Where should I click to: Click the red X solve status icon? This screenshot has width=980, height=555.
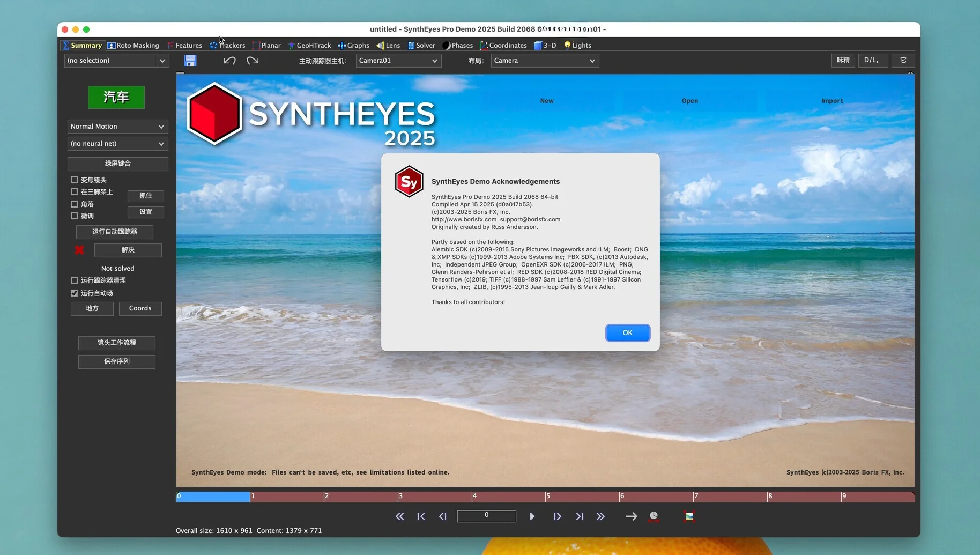tap(79, 250)
